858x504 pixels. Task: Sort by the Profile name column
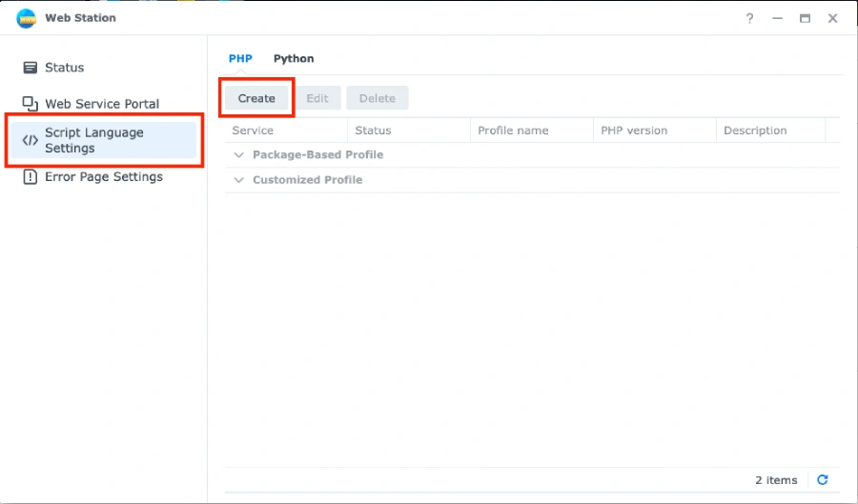click(x=532, y=131)
